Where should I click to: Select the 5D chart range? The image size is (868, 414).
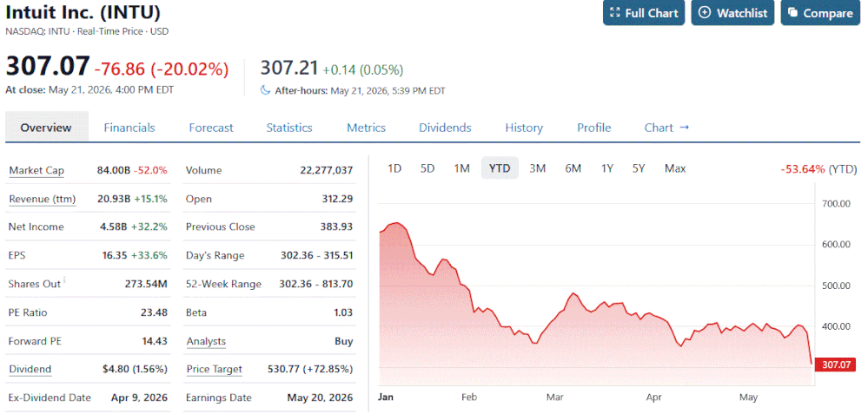coord(427,168)
